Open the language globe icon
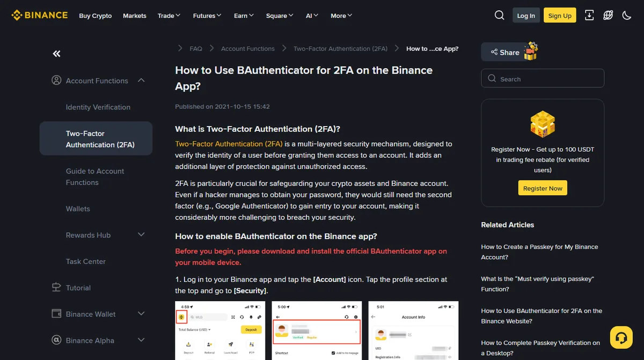Screen dimensions: 644x360 [608, 15]
